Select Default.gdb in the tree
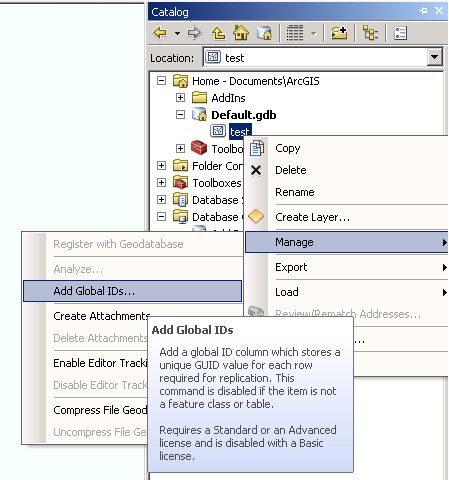Viewport: 449px width, 480px height. [x=244, y=115]
